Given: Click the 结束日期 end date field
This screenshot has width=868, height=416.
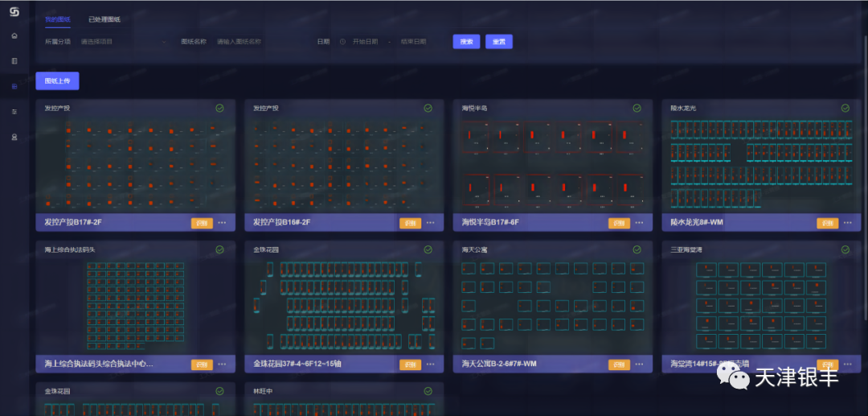Looking at the screenshot, I should tap(414, 42).
